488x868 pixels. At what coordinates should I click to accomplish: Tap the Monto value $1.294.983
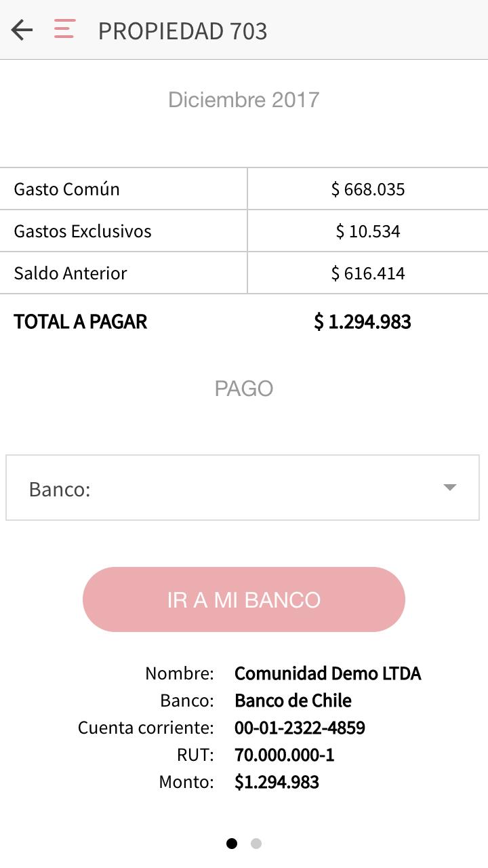coord(277,782)
